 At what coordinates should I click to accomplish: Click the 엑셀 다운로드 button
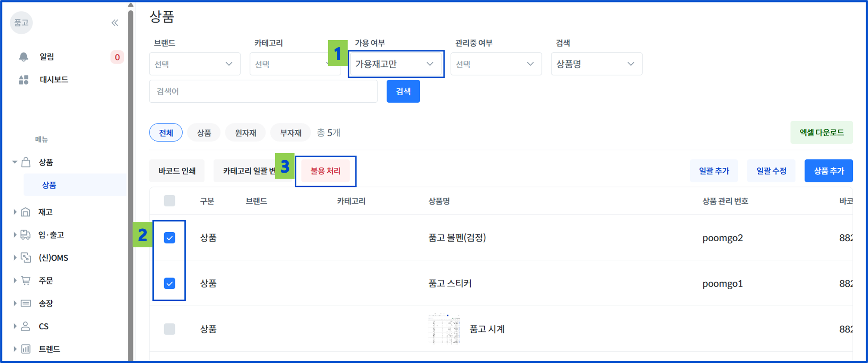pos(821,133)
